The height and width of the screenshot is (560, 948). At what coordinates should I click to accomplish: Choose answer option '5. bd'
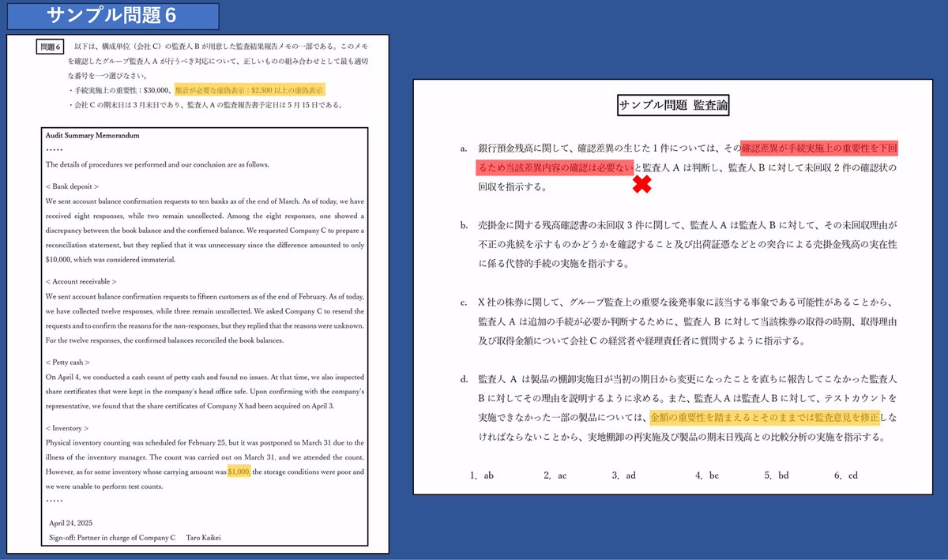pos(778,475)
